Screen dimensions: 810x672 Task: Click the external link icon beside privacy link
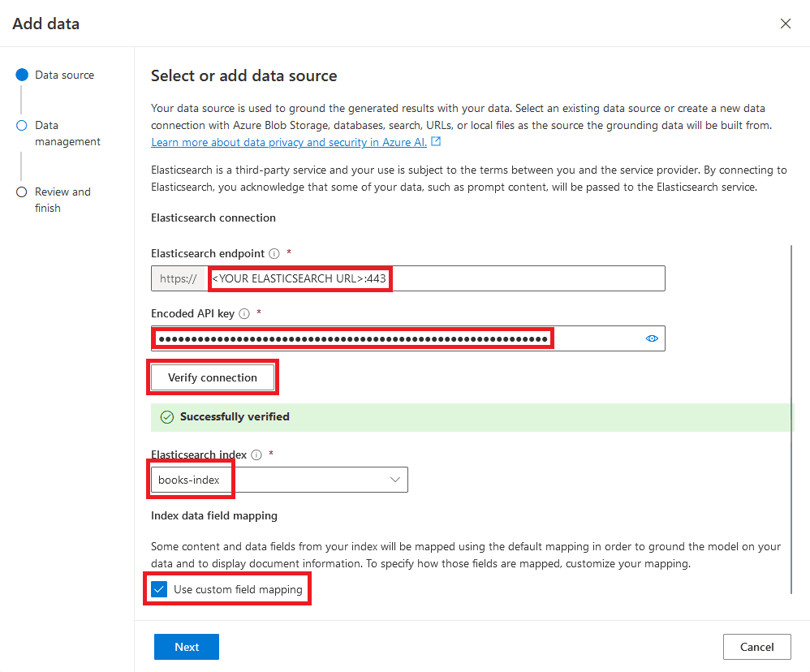click(x=436, y=141)
